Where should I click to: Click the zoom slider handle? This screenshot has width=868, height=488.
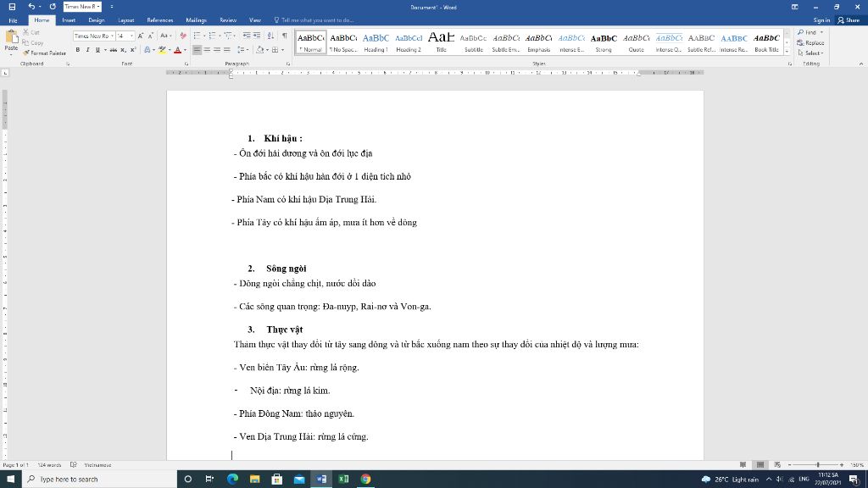point(818,465)
